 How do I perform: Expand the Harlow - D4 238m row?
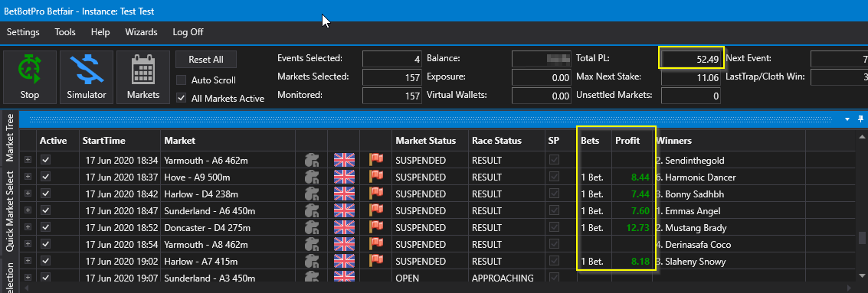click(x=28, y=194)
